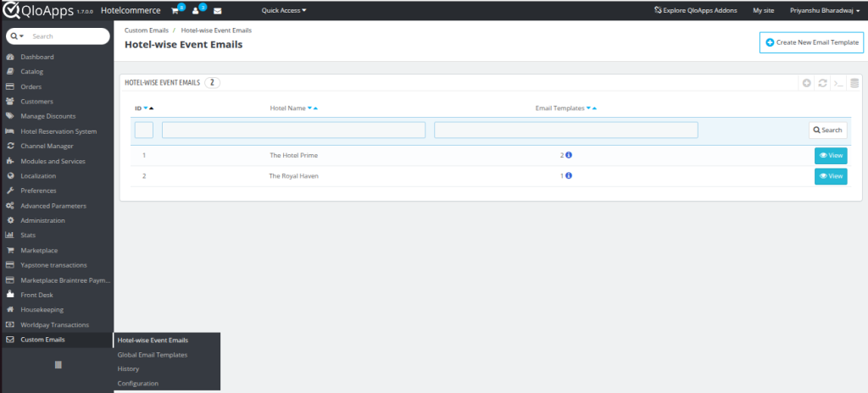Open the shopping cart notifications icon
Image resolution: width=868 pixels, height=393 pixels.
pyautogui.click(x=175, y=10)
